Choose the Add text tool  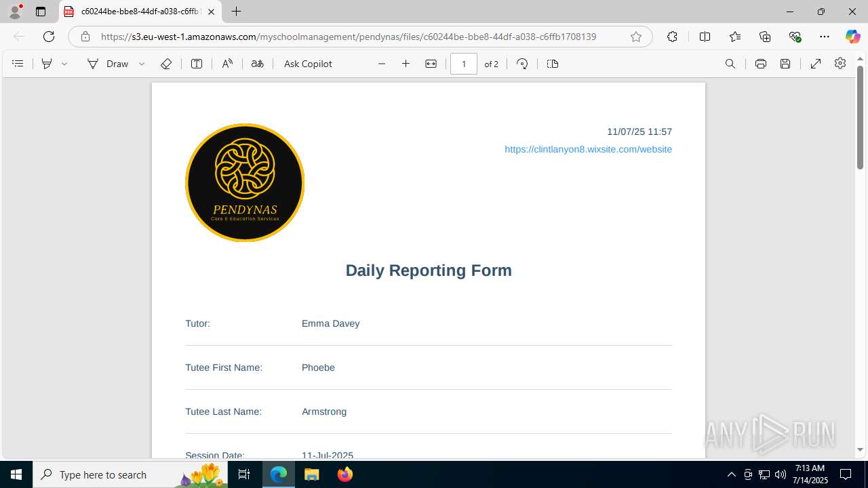coord(197,64)
